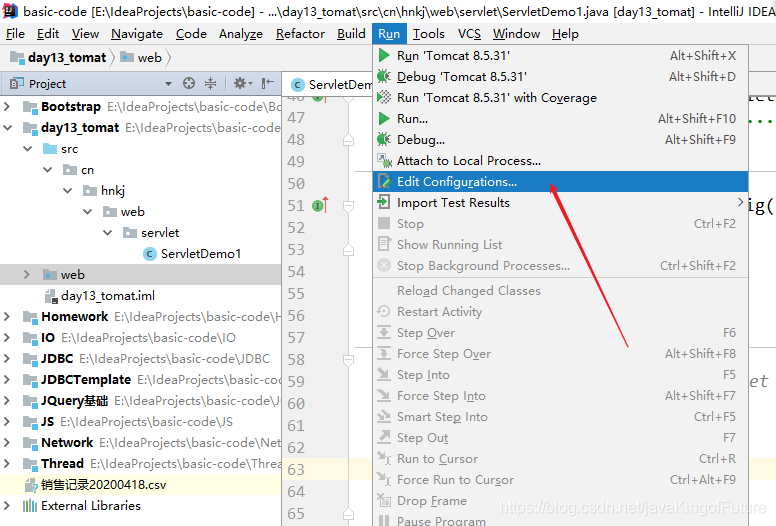Expand the Bootstrap module node
The height and width of the screenshot is (526, 776).
click(x=7, y=106)
